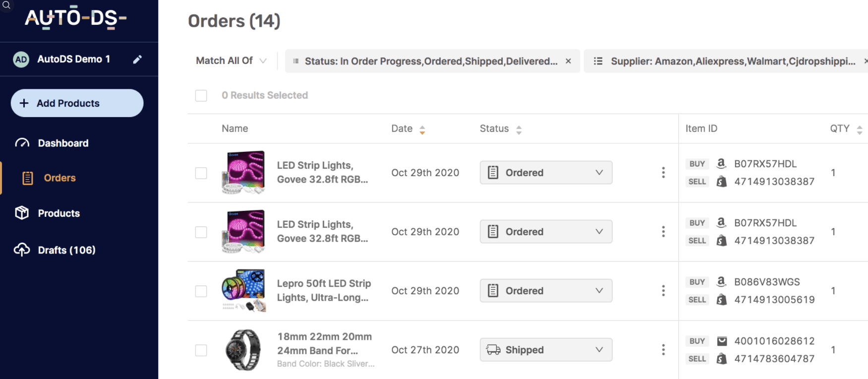Open the Dashboard page
The image size is (868, 379).
[63, 143]
